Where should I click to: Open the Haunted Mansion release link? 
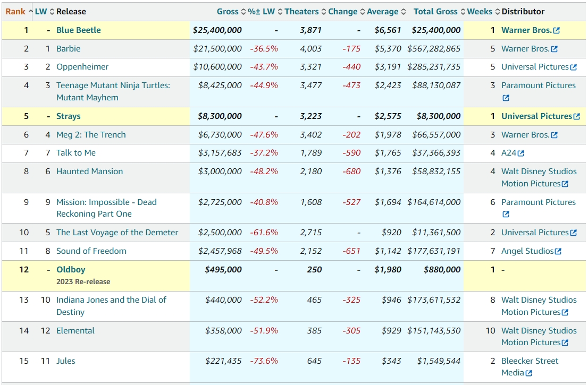tap(89, 172)
